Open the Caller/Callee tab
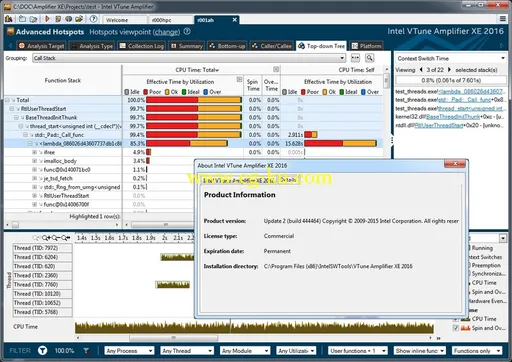Image resolution: width=512 pixels, height=362 pixels. (272, 46)
